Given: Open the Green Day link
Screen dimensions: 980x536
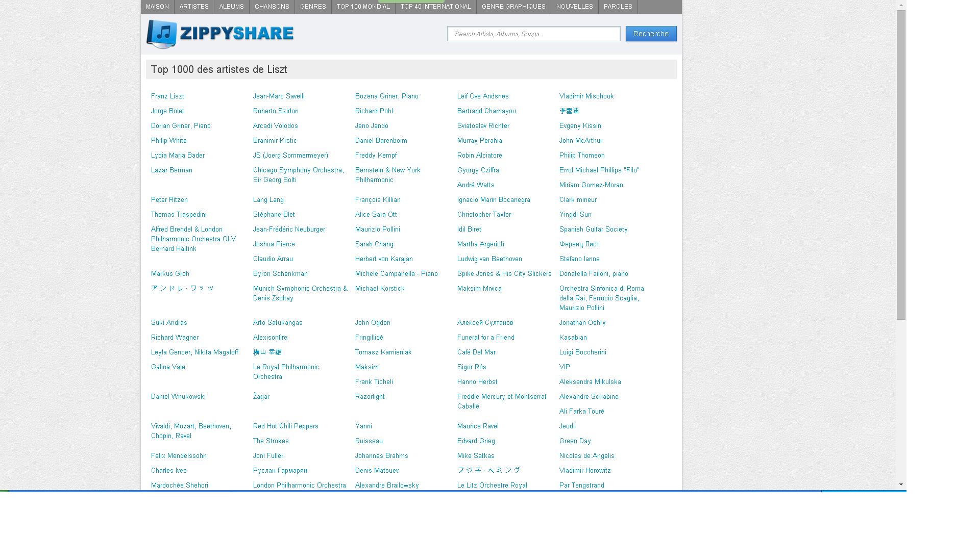Looking at the screenshot, I should coord(575,441).
